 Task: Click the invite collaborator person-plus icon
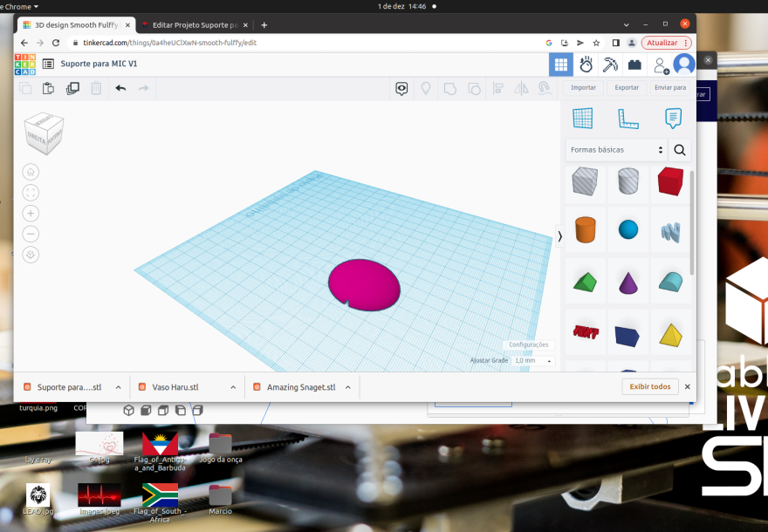[x=662, y=65]
